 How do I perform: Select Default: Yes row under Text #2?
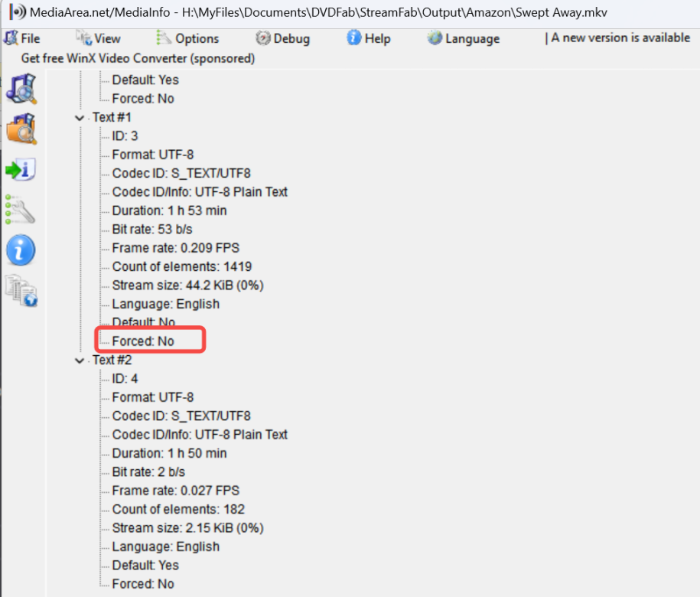(x=145, y=566)
